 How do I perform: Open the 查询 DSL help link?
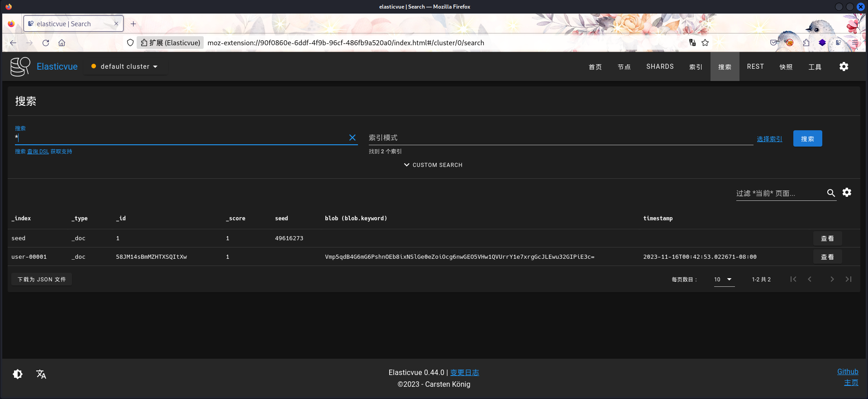(x=38, y=152)
